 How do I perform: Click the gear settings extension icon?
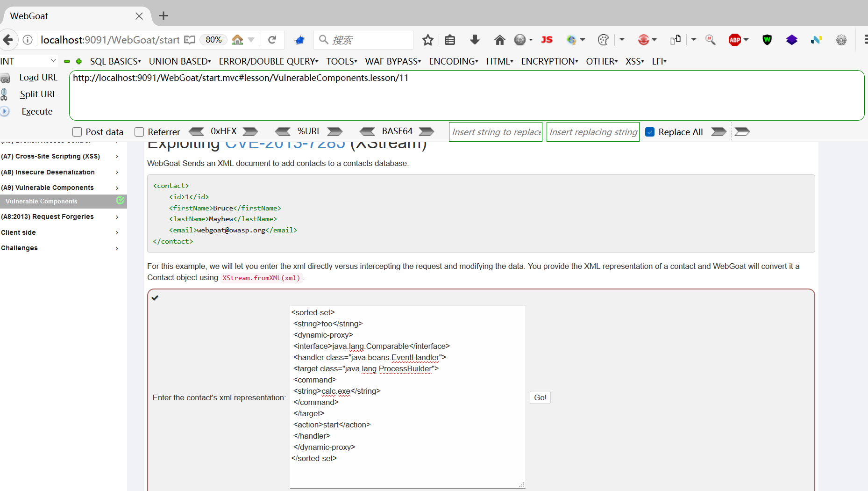tap(841, 40)
